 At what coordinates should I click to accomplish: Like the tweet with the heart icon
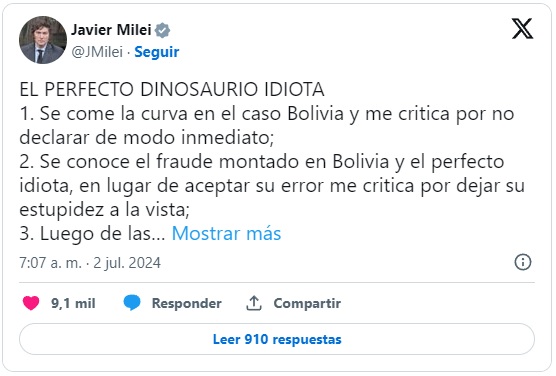pos(31,303)
